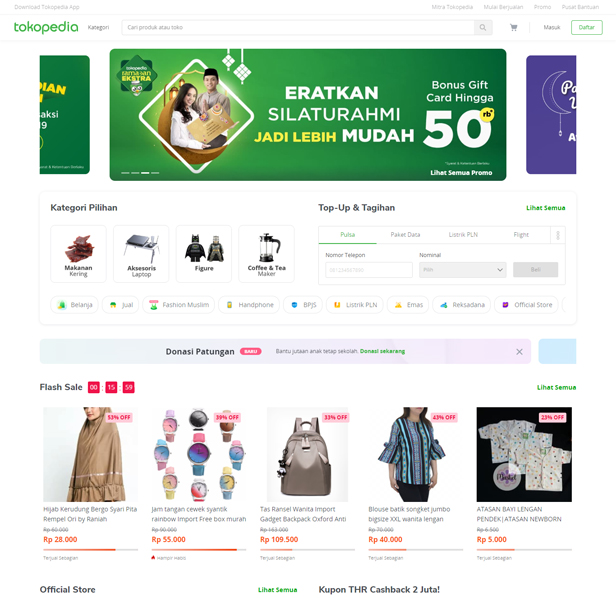The height and width of the screenshot is (598, 616).
Task: Click the Daftar button
Action: point(587,28)
